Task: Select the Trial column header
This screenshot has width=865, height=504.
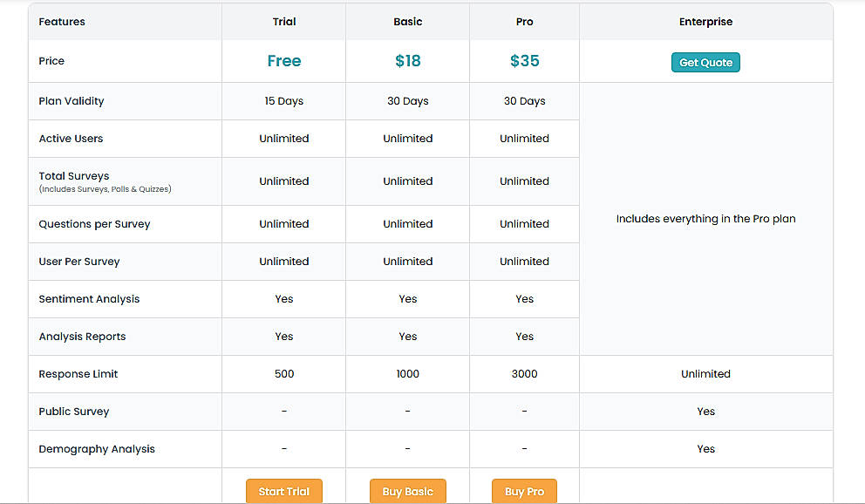Action: (x=284, y=22)
